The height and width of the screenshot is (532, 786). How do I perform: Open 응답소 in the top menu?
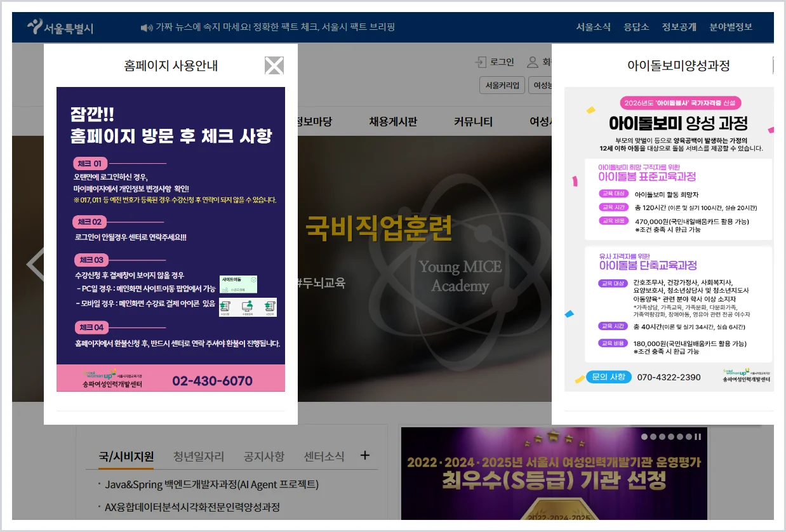click(636, 27)
